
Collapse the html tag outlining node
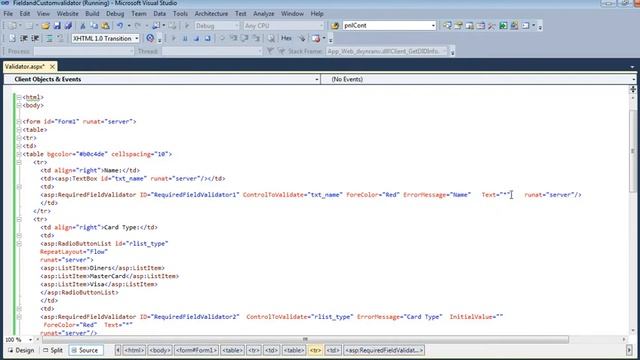pos(19,97)
